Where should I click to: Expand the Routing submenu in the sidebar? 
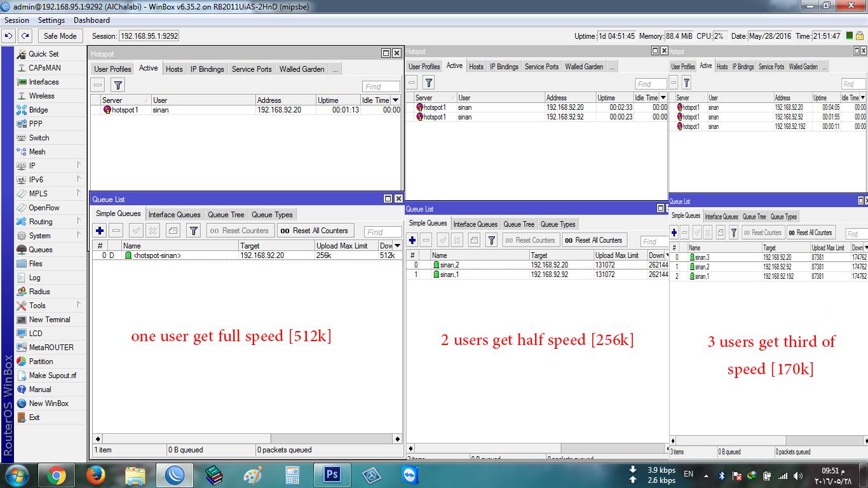point(79,221)
